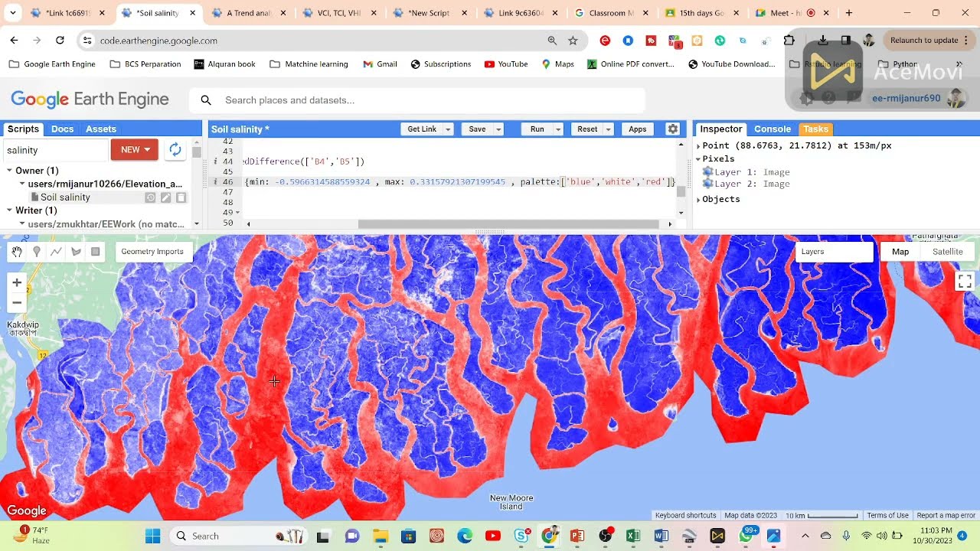The image size is (980, 551).
Task: Click the Earth Engine search magnifier icon
Action: point(205,100)
